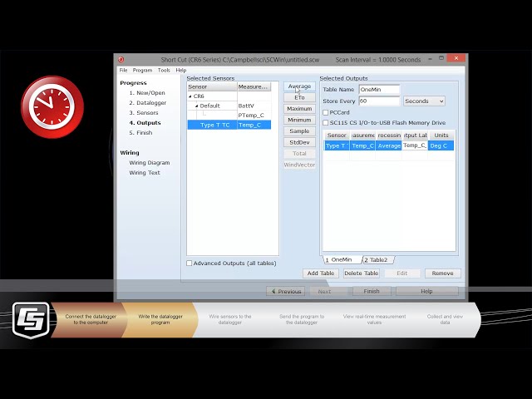Image resolution: width=532 pixels, height=399 pixels.
Task: Click the bottom Help button
Action: 426,291
